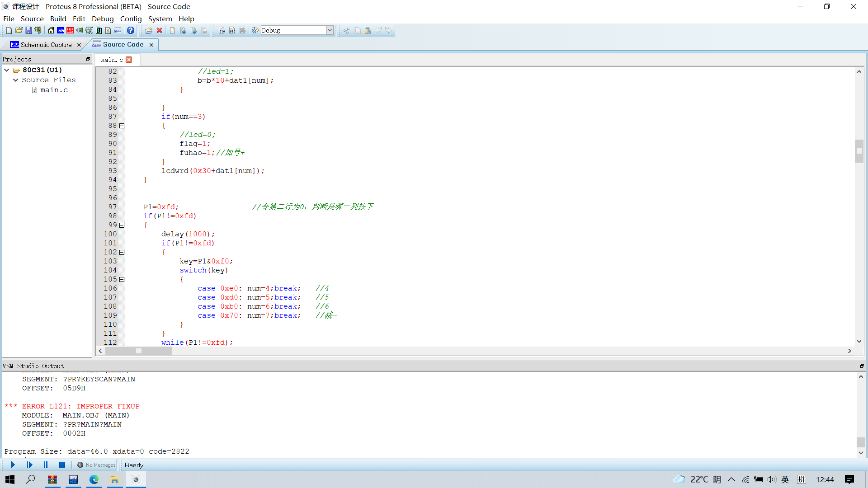Save the project with the floppy disk icon

tap(28, 30)
